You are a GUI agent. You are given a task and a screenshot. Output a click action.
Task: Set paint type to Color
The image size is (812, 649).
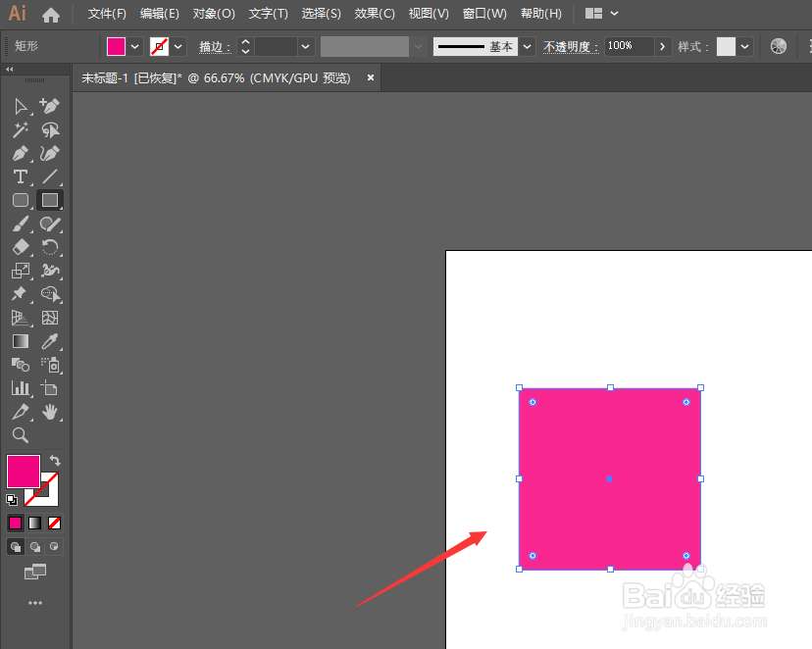point(15,524)
